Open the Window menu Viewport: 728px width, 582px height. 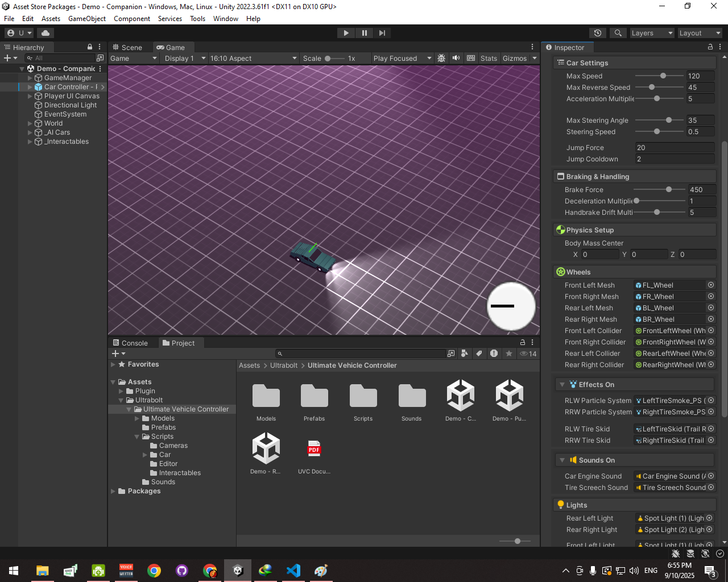coord(226,19)
